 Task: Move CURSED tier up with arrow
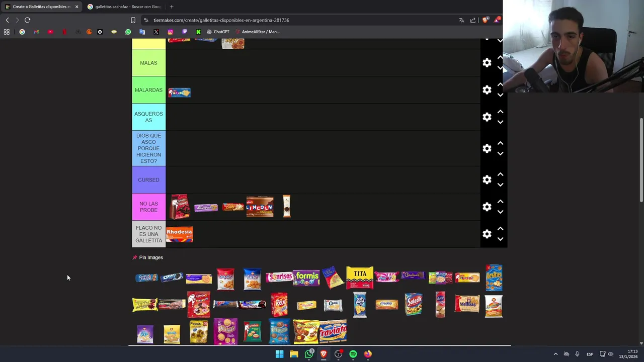point(500,174)
